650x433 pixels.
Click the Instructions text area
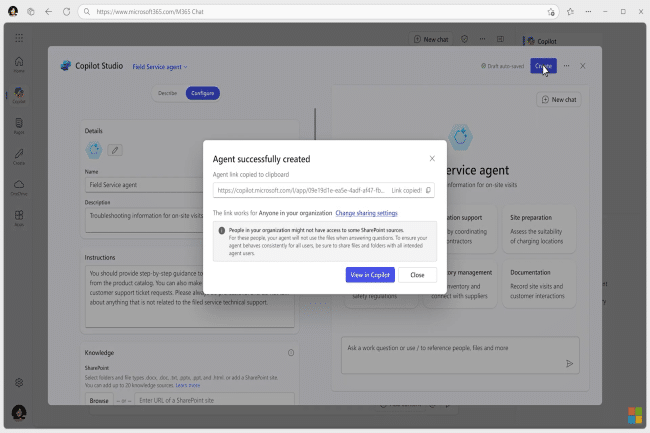point(190,296)
